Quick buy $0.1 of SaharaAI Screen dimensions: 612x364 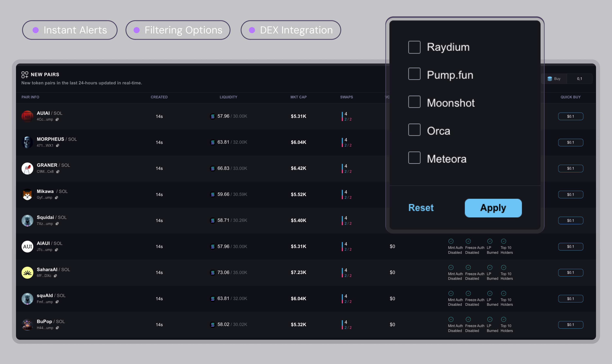(x=571, y=273)
